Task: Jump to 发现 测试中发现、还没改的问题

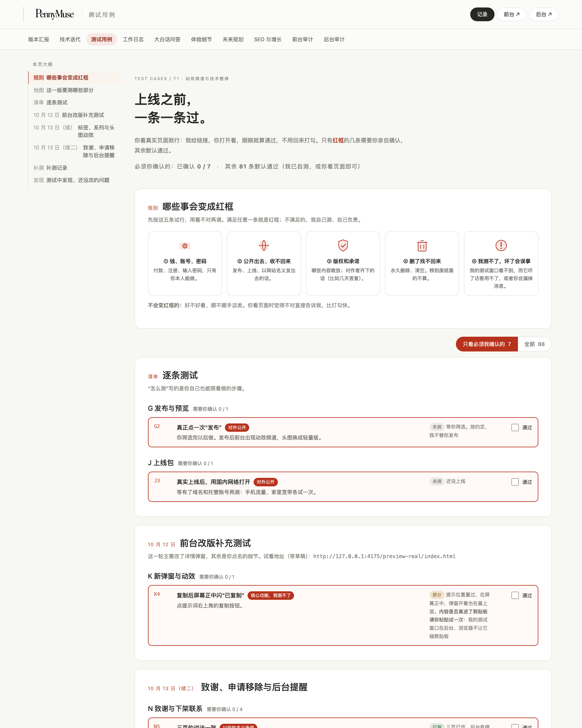Action: (x=74, y=180)
